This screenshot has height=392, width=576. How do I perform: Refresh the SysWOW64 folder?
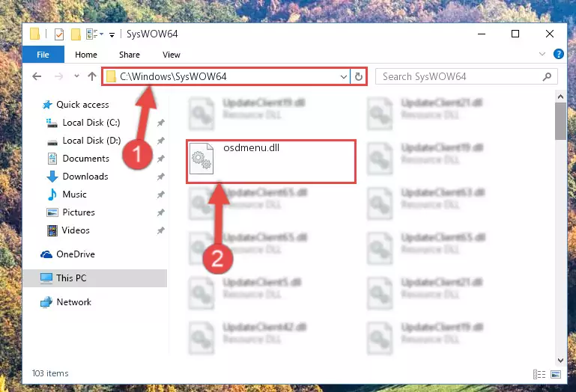click(359, 76)
